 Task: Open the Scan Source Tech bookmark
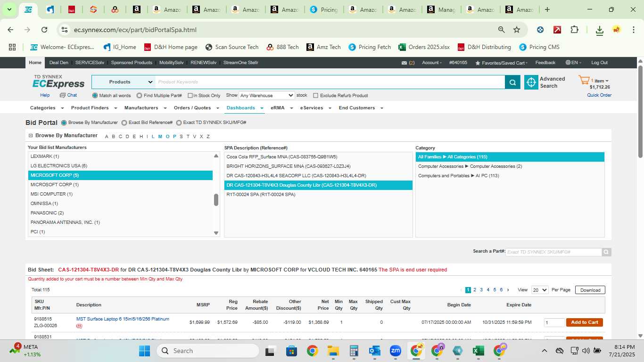(232, 47)
